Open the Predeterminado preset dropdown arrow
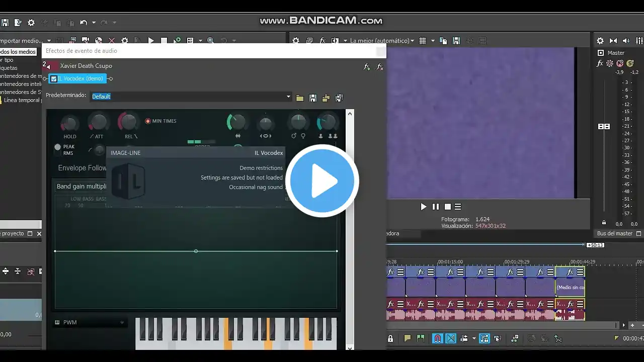The image size is (644, 362). (289, 97)
